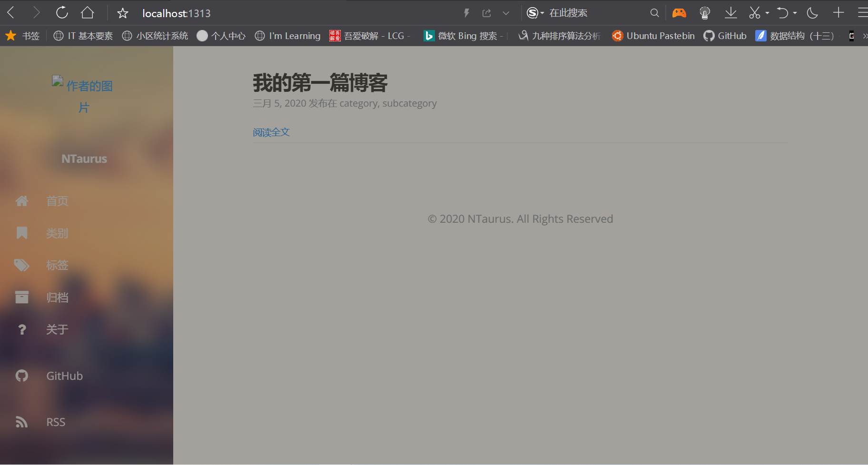868x465 pixels.
Task: Open the Sogou search engine selector
Action: [535, 13]
